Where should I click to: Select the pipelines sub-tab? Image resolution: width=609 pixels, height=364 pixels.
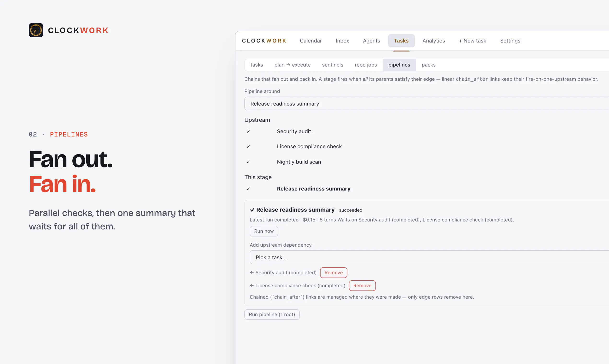point(399,65)
